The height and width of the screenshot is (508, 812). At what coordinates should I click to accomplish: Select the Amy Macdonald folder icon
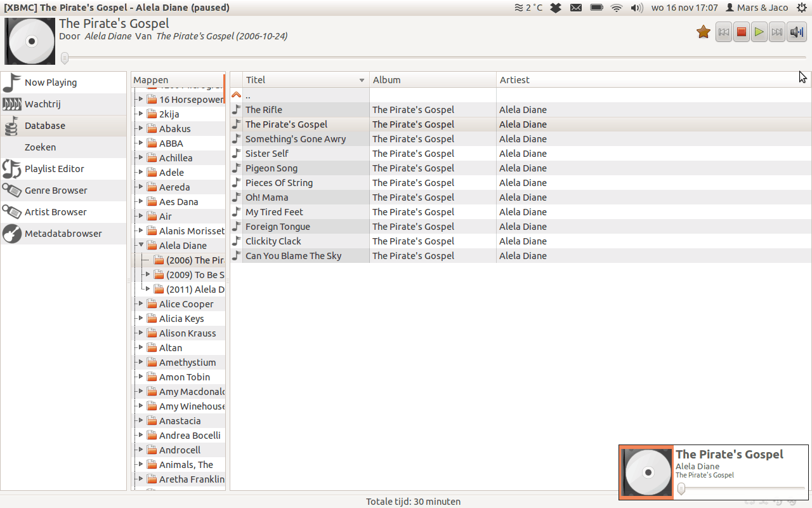(x=152, y=391)
